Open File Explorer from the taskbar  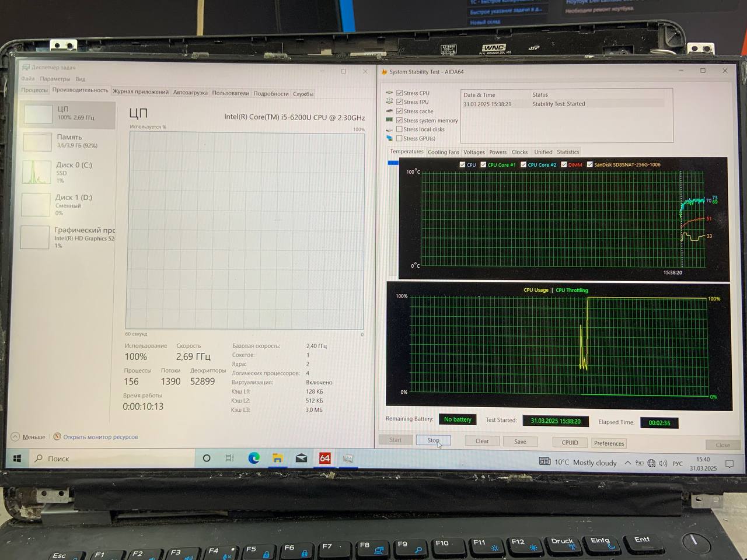(x=278, y=459)
